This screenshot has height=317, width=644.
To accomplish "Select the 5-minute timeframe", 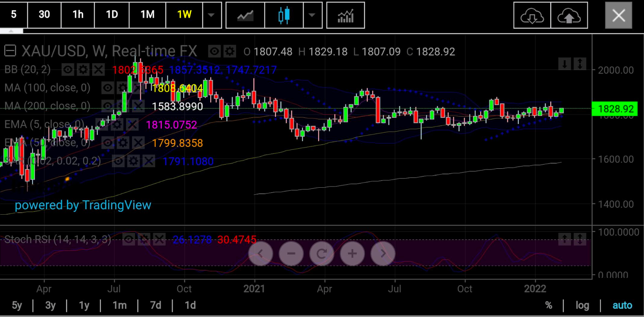I will 14,15.
